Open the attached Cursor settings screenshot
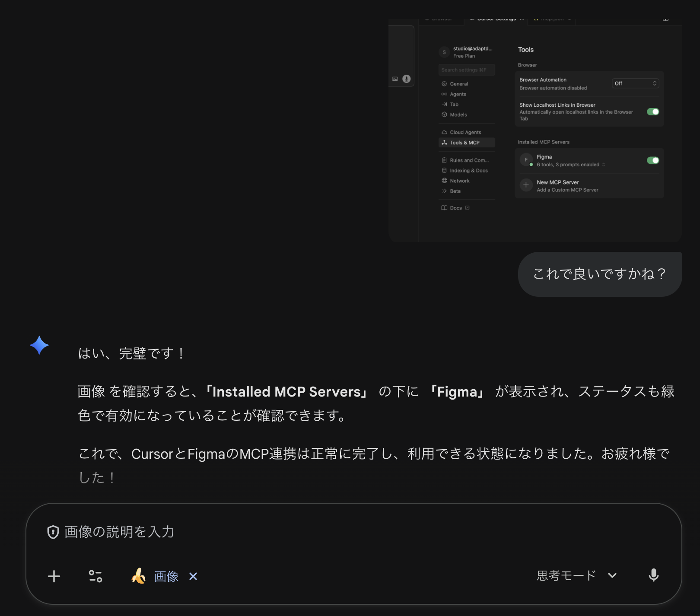The height and width of the screenshot is (616, 700). pyautogui.click(x=535, y=130)
